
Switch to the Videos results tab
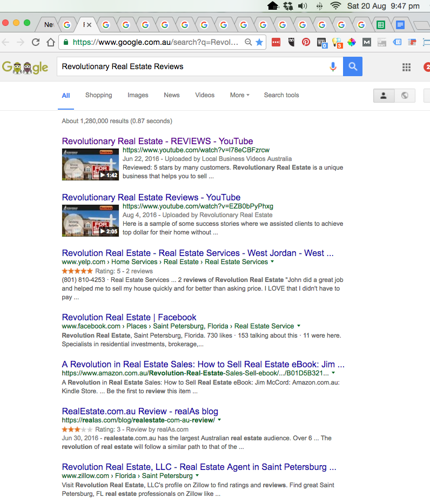click(x=205, y=95)
